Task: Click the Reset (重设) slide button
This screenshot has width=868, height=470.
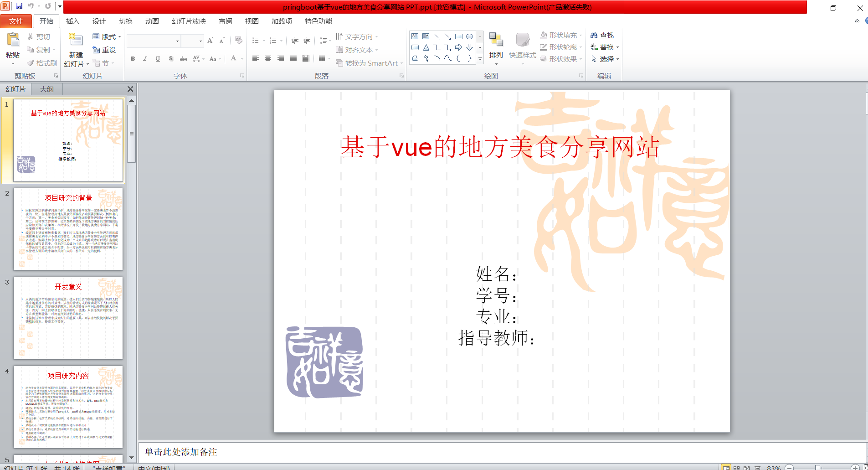Action: (x=104, y=50)
